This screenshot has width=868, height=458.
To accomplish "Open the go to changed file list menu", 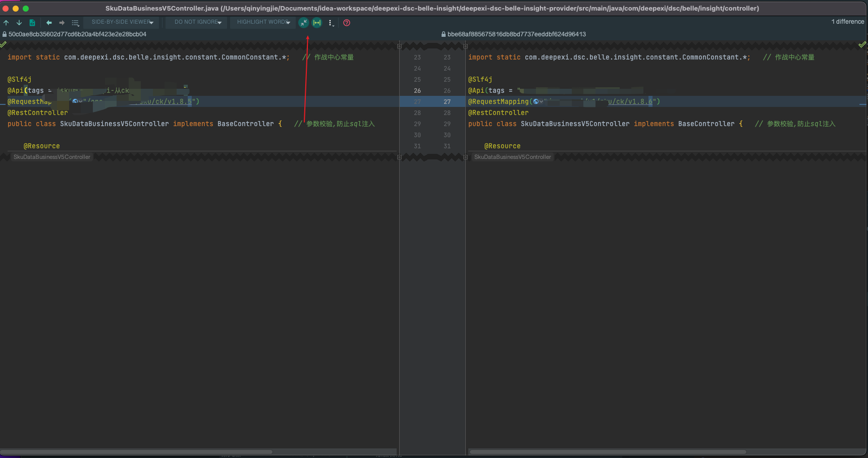I will point(75,23).
